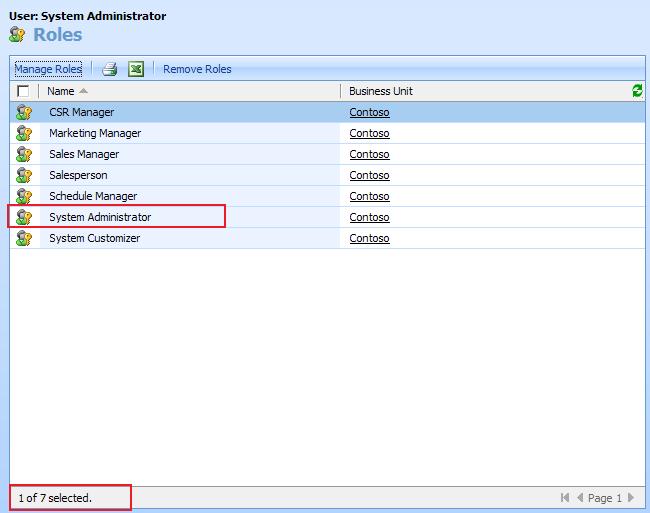
Task: Click Remove Roles in toolbar
Action: [x=197, y=69]
